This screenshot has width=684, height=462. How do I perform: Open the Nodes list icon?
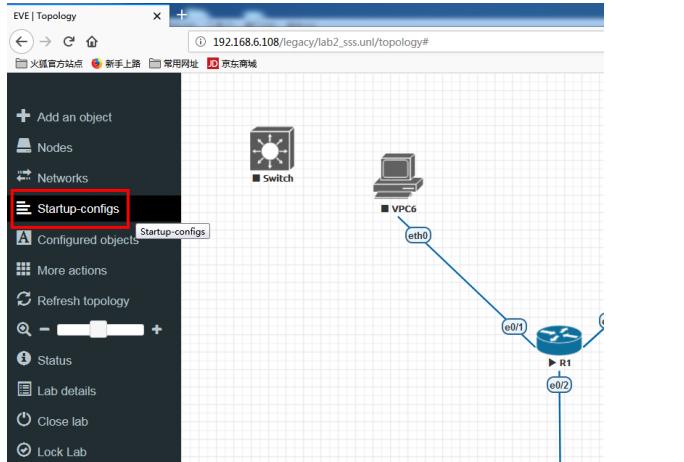[x=24, y=146]
